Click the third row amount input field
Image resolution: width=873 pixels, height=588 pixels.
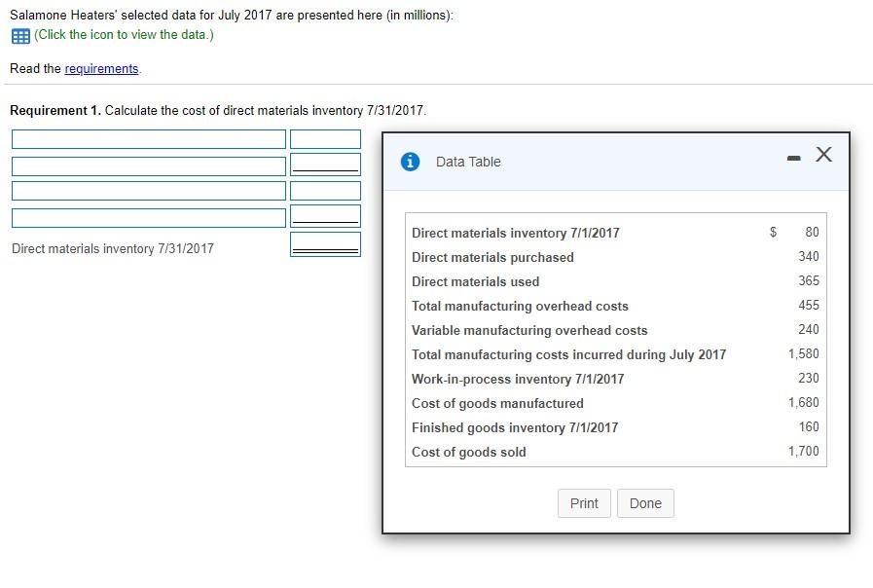click(x=325, y=191)
